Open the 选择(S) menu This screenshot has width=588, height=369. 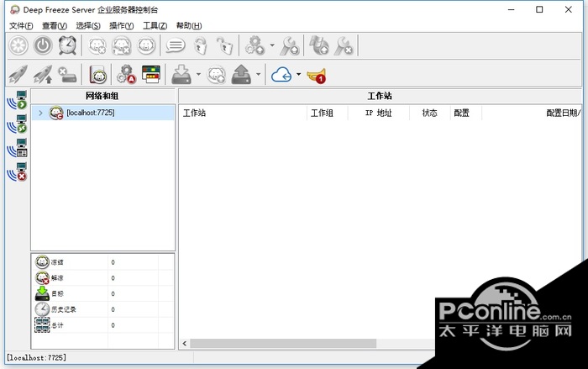(88, 25)
